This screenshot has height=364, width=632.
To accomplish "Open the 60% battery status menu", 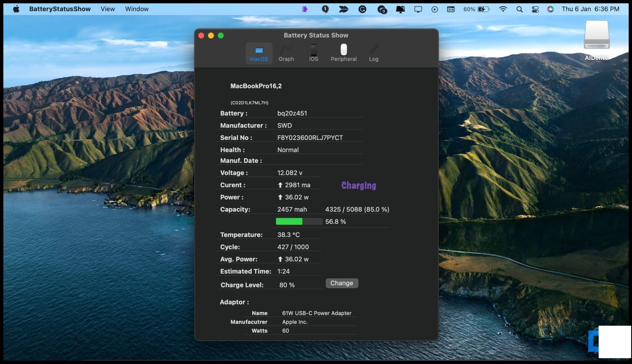I will coord(477,9).
